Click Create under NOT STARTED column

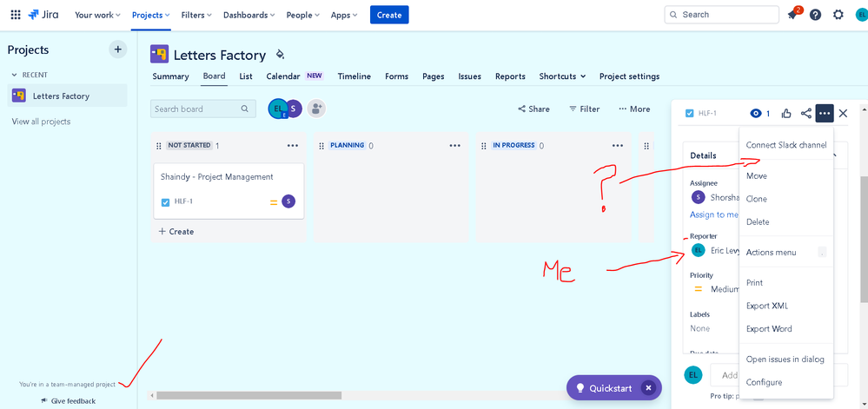pos(176,231)
